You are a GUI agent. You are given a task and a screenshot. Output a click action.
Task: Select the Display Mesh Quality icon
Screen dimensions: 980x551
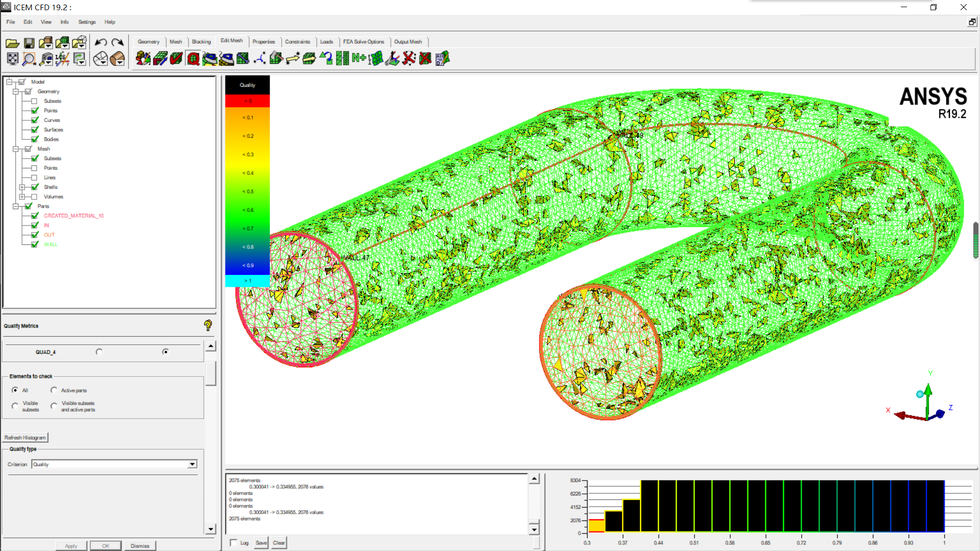(x=193, y=59)
